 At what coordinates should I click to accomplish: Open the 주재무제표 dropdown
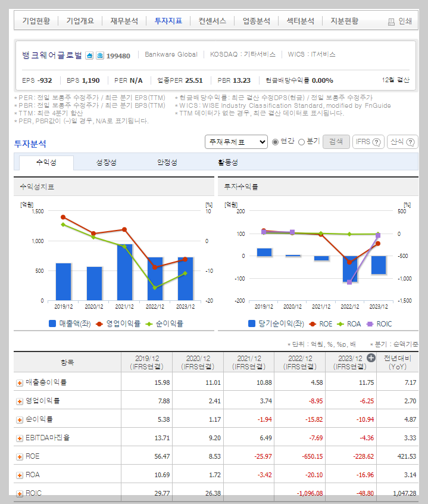(236, 142)
